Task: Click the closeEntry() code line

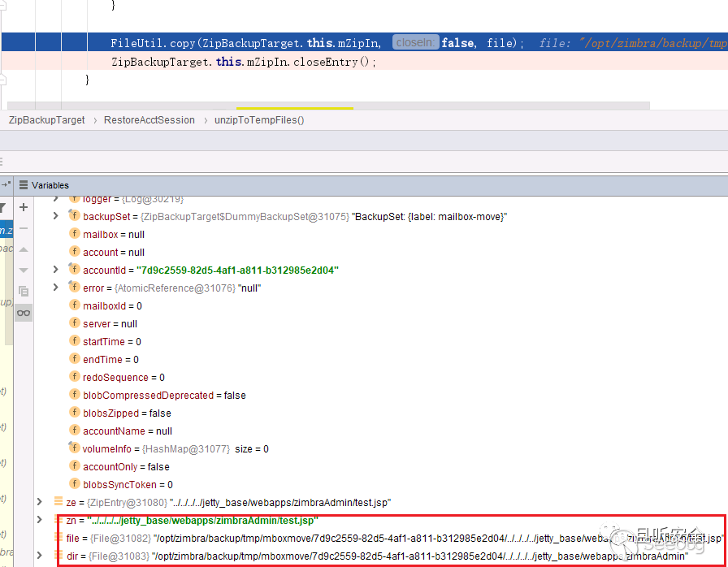Action: tap(244, 62)
